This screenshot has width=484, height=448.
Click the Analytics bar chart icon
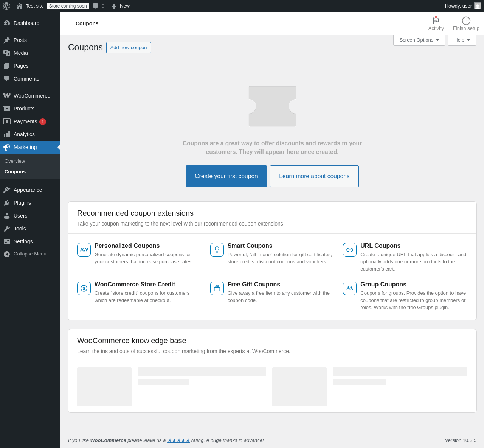[7, 134]
